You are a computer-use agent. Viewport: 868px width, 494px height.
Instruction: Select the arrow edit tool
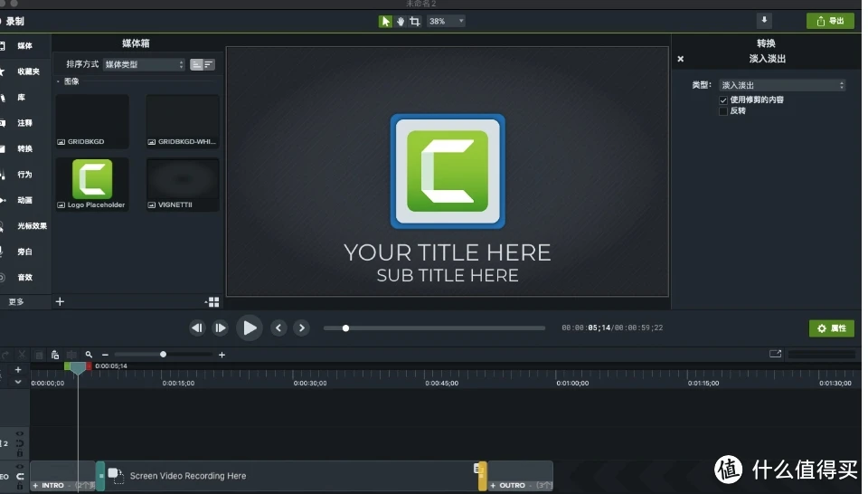pos(385,21)
